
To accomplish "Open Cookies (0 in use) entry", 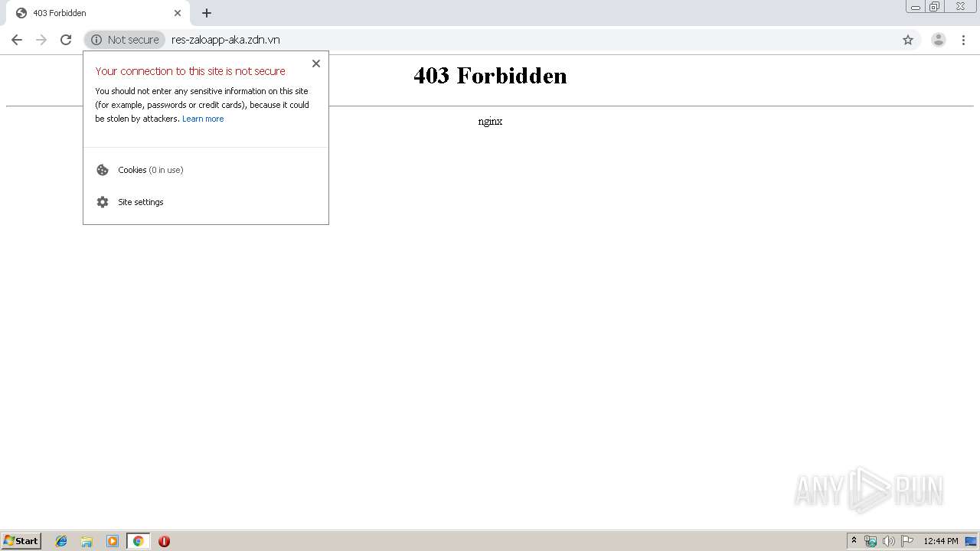I will coord(206,170).
